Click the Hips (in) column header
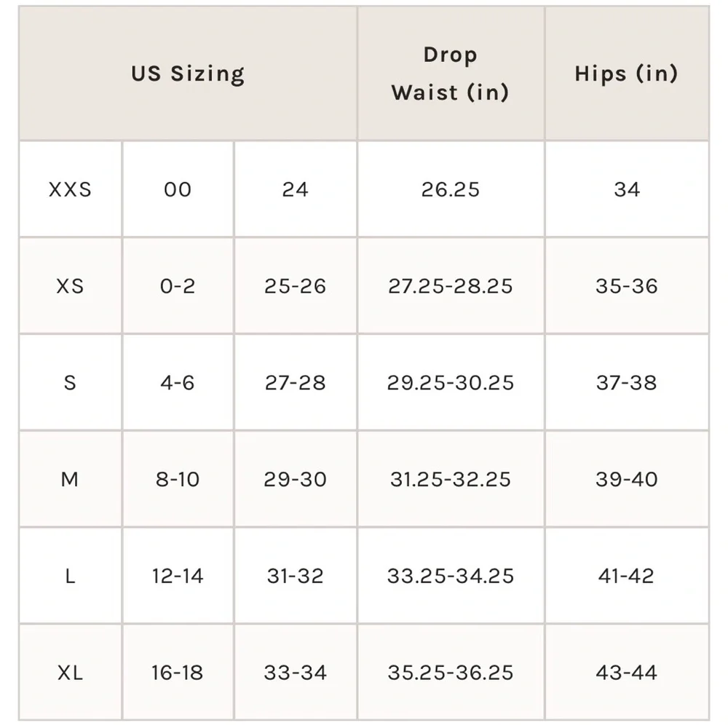Viewport: 728px width, 728px height. [x=626, y=74]
